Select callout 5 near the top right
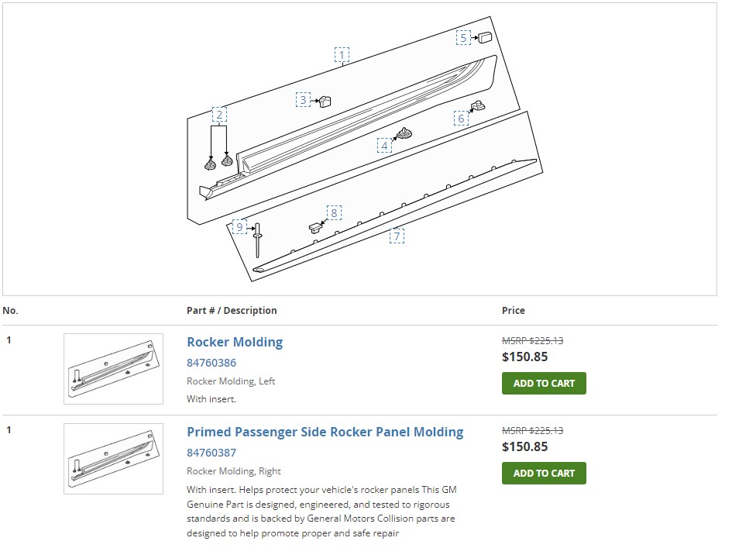Image resolution: width=756 pixels, height=548 pixels. [463, 38]
